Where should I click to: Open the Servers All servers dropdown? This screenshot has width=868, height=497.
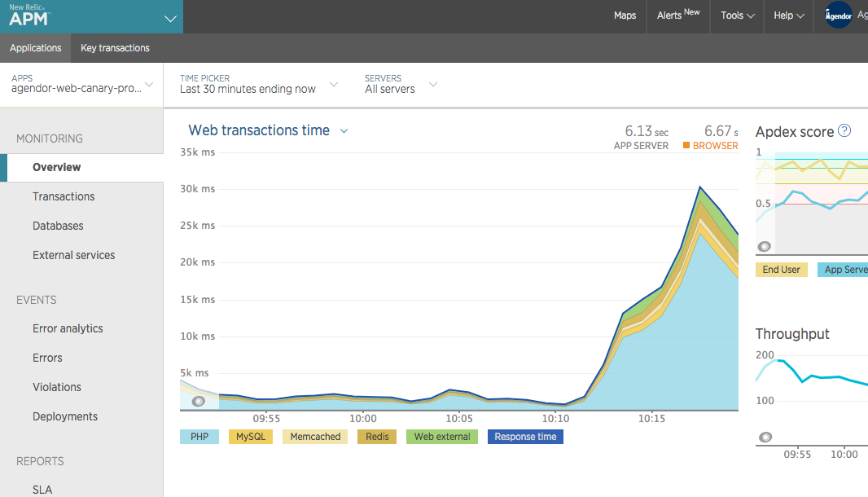401,84
